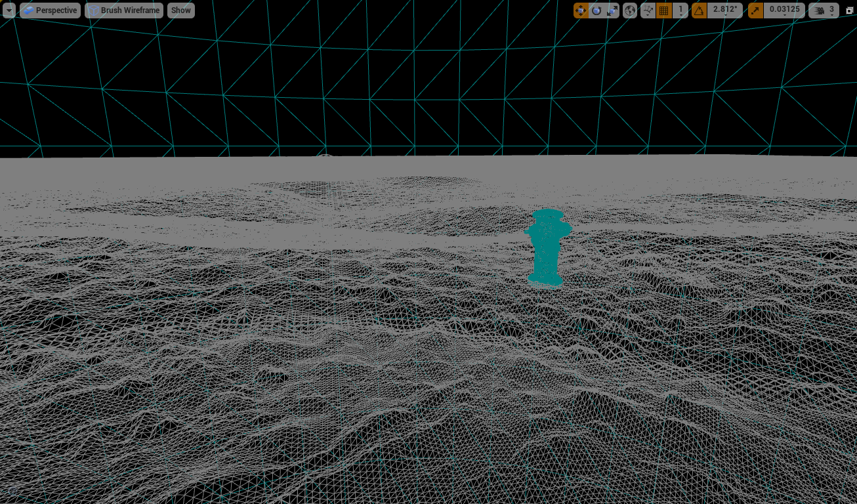
Task: Toggle rotation snapping
Action: pos(700,10)
